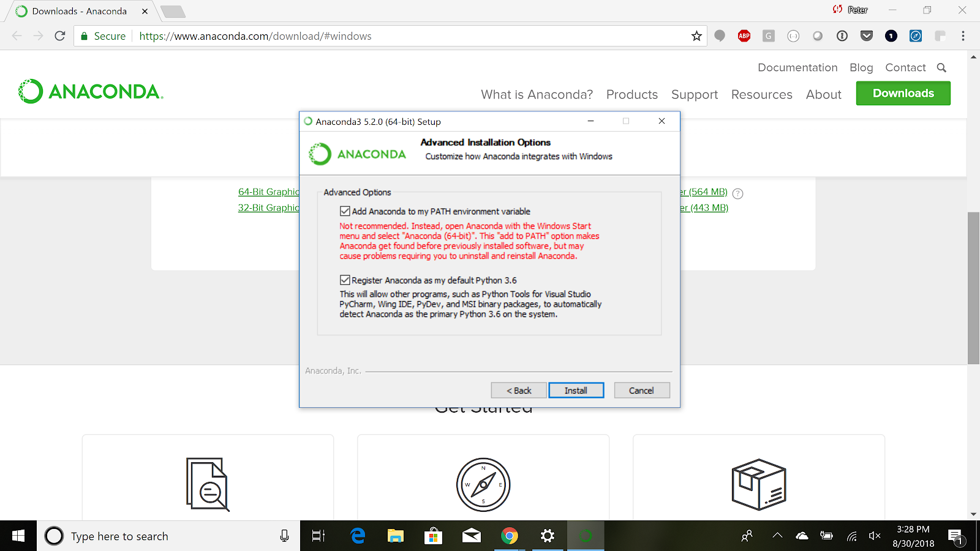This screenshot has width=980, height=551.
Task: Open File Explorer from the taskbar
Action: 396,536
